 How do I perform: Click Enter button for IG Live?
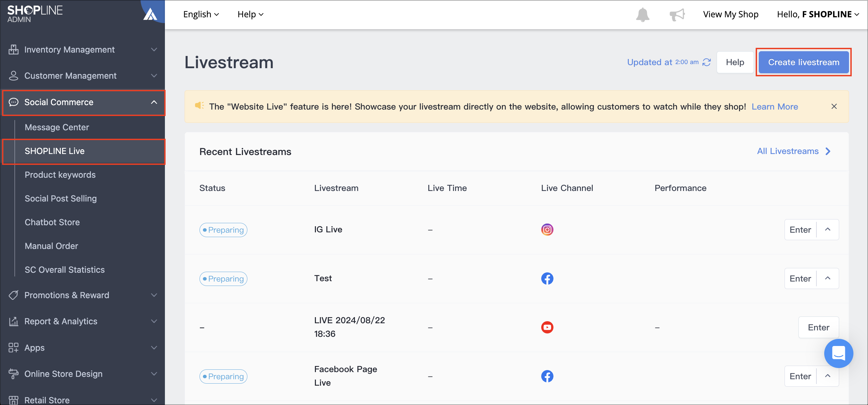tap(800, 230)
